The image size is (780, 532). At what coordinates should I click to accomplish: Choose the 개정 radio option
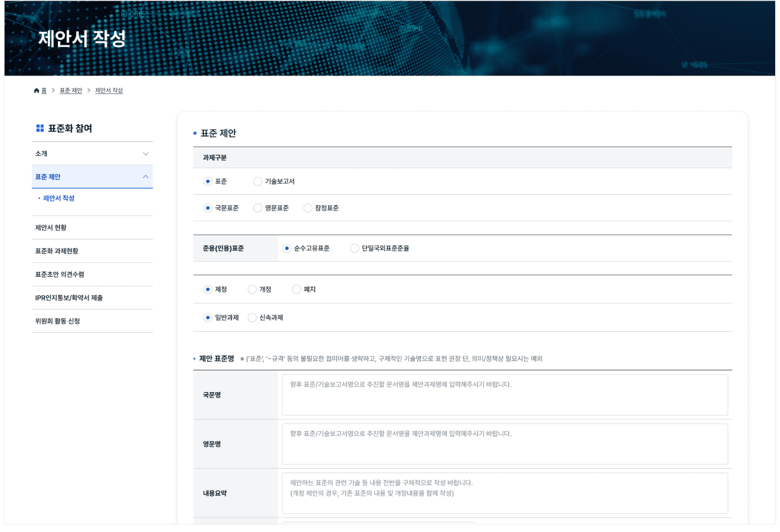(252, 290)
